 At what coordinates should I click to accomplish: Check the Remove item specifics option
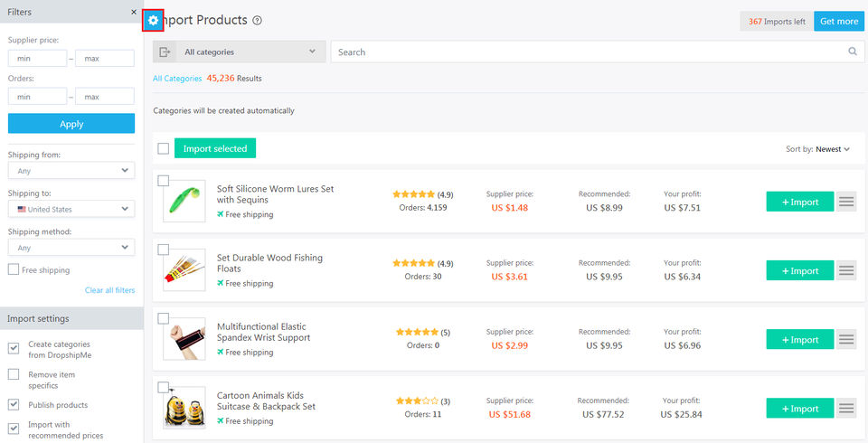pos(14,374)
